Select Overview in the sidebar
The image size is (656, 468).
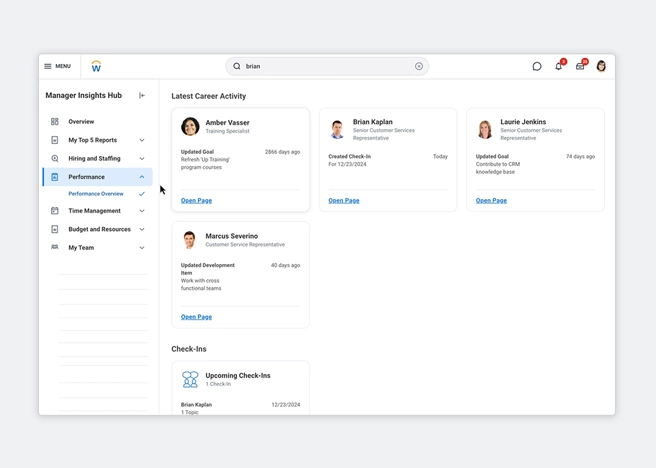81,122
